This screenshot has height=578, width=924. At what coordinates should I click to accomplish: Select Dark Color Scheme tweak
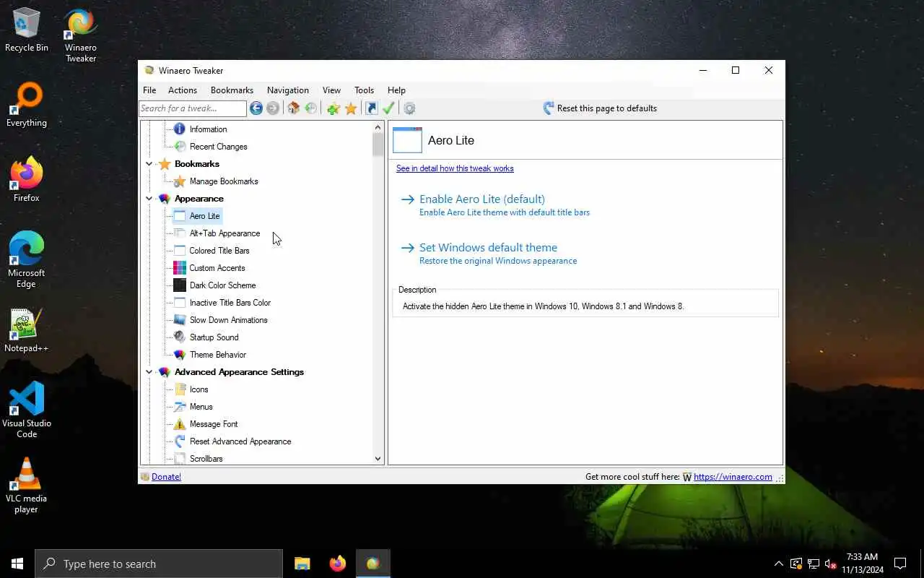(222, 285)
